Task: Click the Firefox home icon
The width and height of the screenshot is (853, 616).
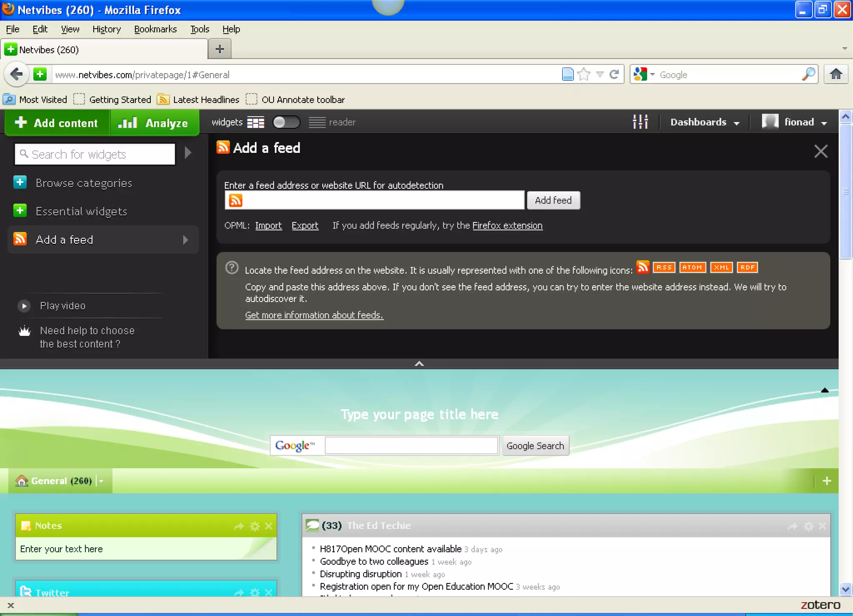Action: 836,75
